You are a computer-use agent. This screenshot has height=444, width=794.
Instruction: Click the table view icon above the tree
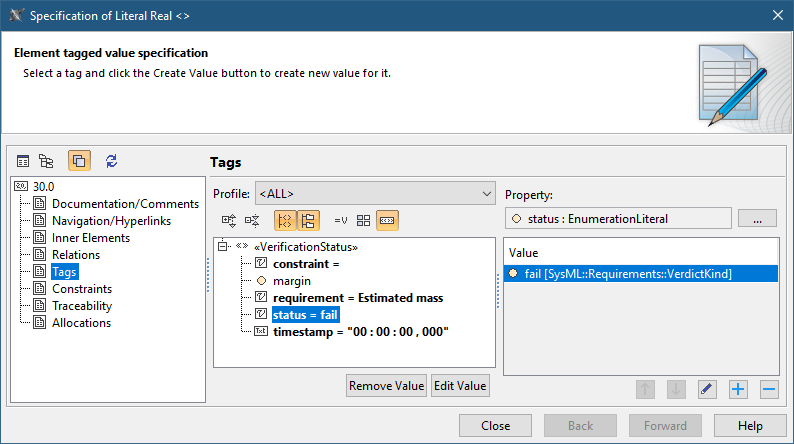pos(23,161)
